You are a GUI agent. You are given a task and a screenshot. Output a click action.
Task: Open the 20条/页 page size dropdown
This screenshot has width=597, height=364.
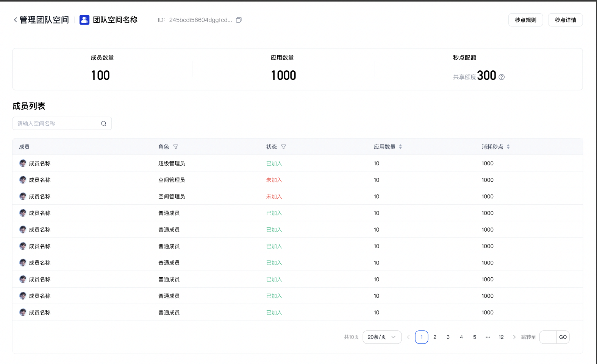pos(382,337)
